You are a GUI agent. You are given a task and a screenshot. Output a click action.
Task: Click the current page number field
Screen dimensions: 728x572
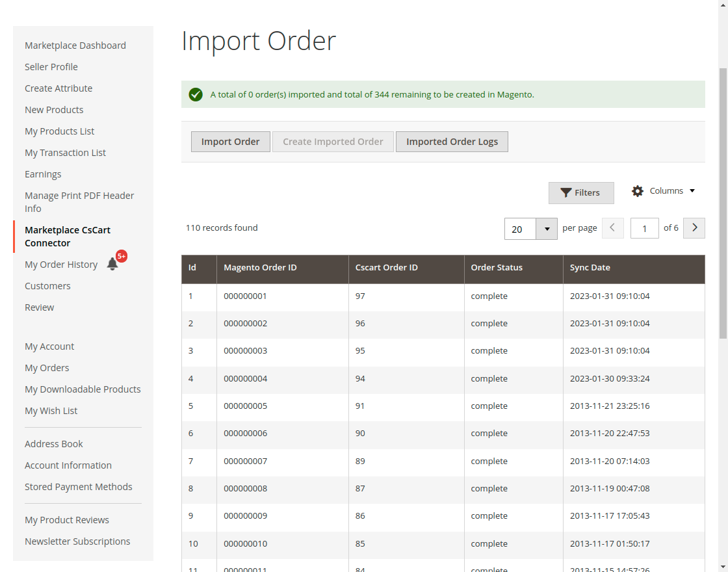644,228
